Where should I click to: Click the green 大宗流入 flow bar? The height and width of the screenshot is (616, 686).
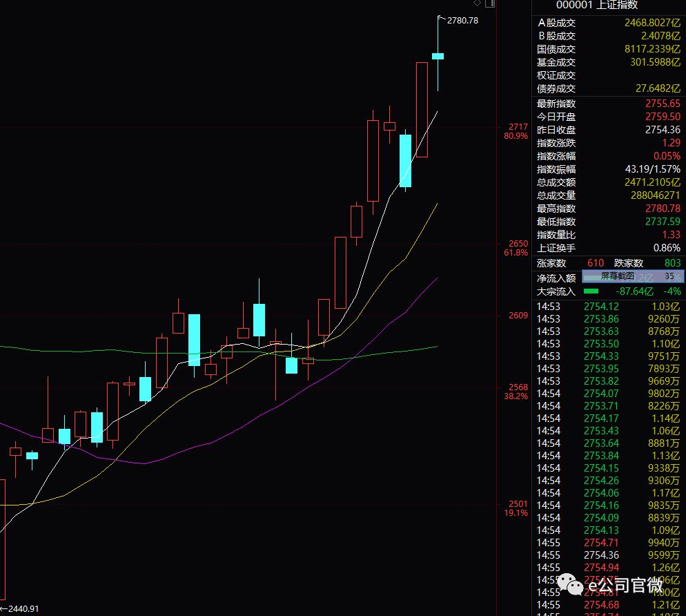click(591, 291)
